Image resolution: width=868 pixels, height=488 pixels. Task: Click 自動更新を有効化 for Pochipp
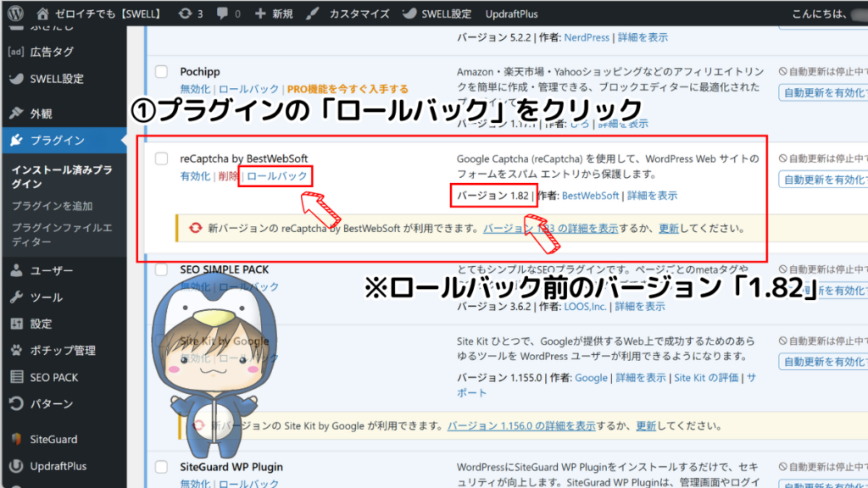pos(824,92)
